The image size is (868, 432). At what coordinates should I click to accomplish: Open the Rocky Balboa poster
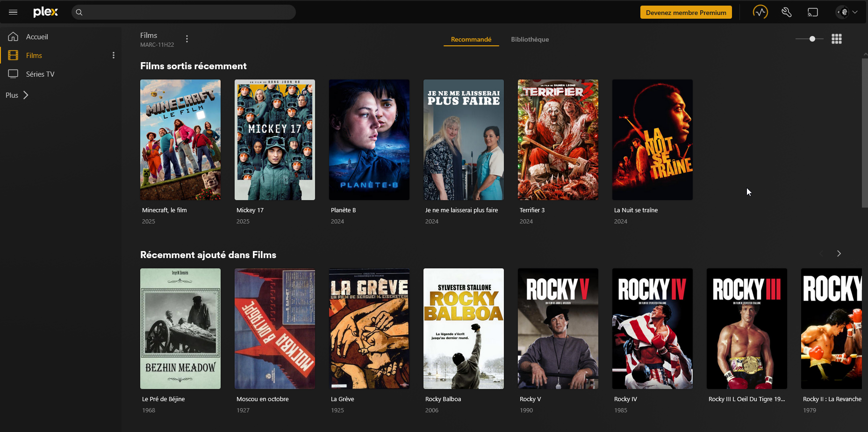[464, 329]
